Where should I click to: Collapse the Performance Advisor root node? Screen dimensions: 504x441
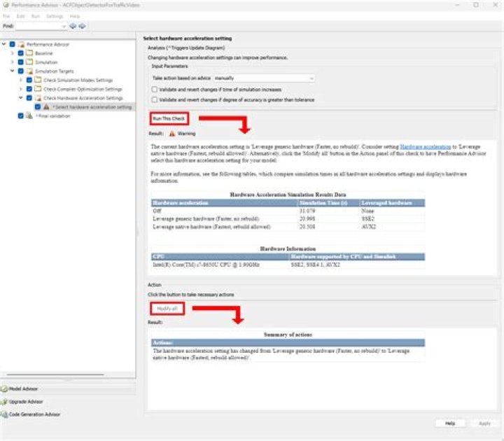click(4, 44)
